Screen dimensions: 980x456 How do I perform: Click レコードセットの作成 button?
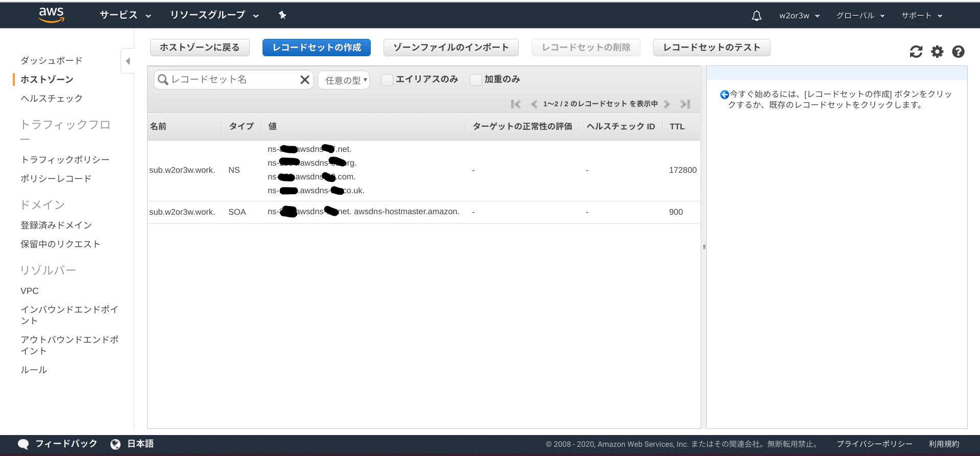pos(317,48)
